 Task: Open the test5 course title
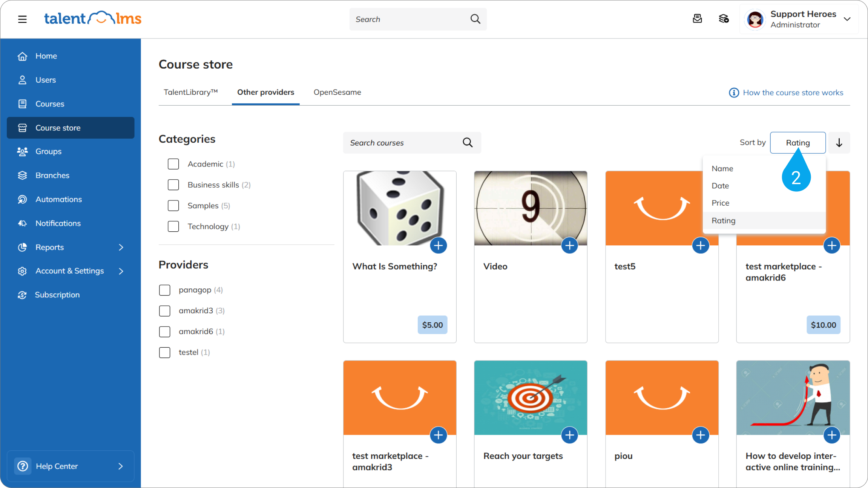pyautogui.click(x=625, y=266)
